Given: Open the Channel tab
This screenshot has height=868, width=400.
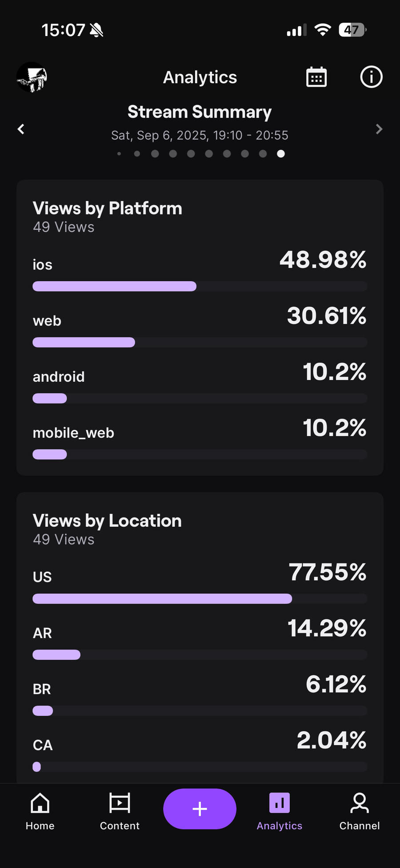Looking at the screenshot, I should tap(360, 811).
